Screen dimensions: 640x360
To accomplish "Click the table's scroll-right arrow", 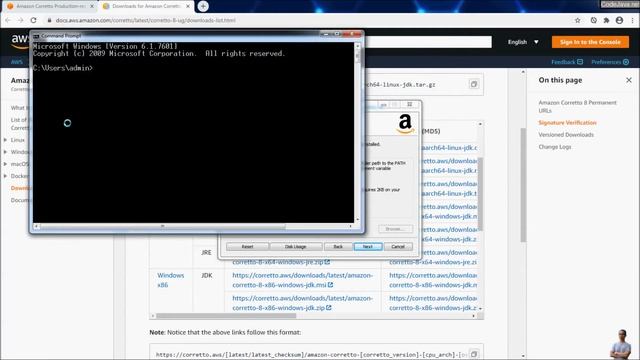I will coord(473,316).
